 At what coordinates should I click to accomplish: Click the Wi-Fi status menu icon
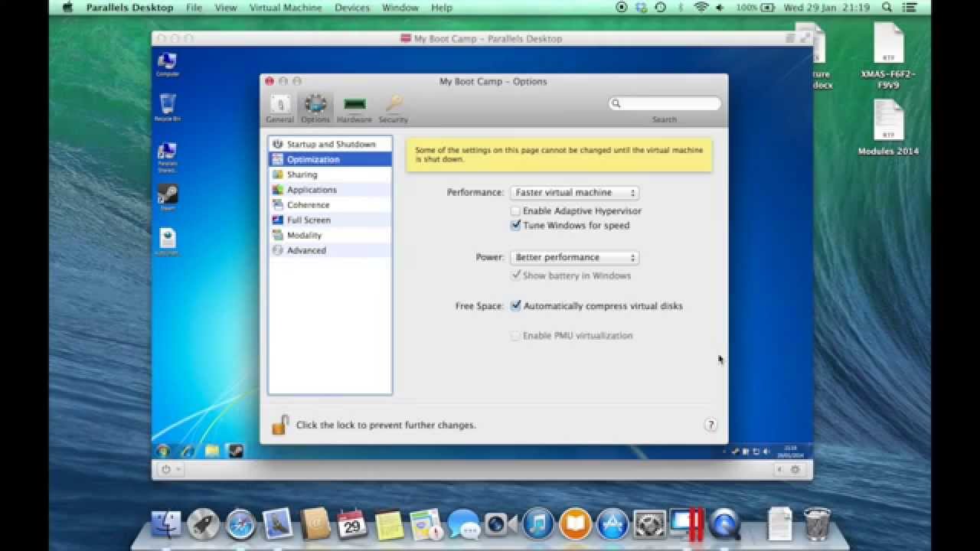[701, 8]
